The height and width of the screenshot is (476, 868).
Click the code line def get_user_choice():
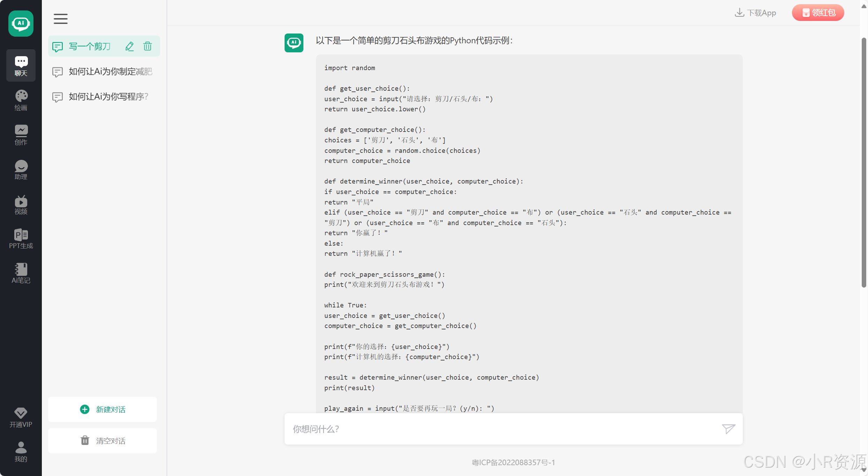click(x=367, y=89)
